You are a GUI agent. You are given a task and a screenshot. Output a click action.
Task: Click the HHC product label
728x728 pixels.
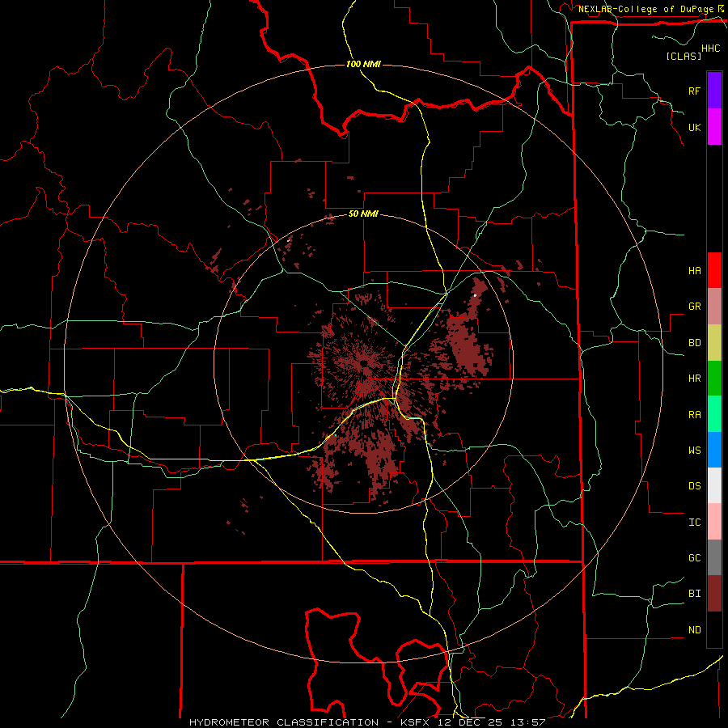(711, 49)
